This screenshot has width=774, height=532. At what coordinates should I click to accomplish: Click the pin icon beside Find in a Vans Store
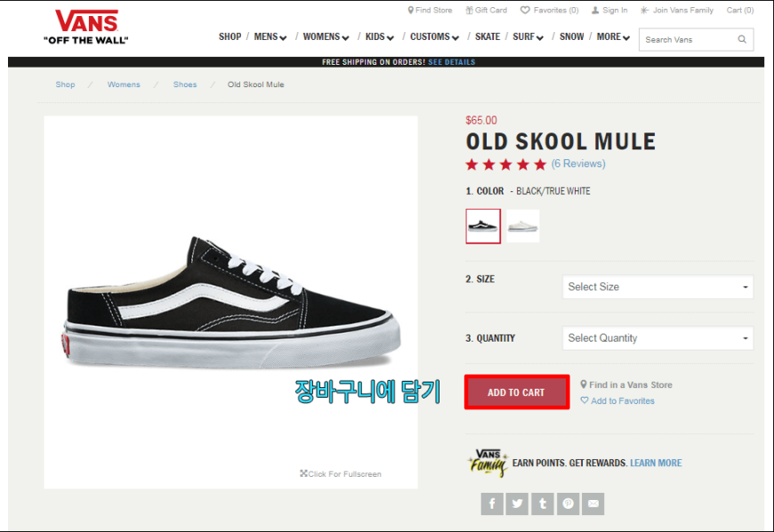click(584, 384)
